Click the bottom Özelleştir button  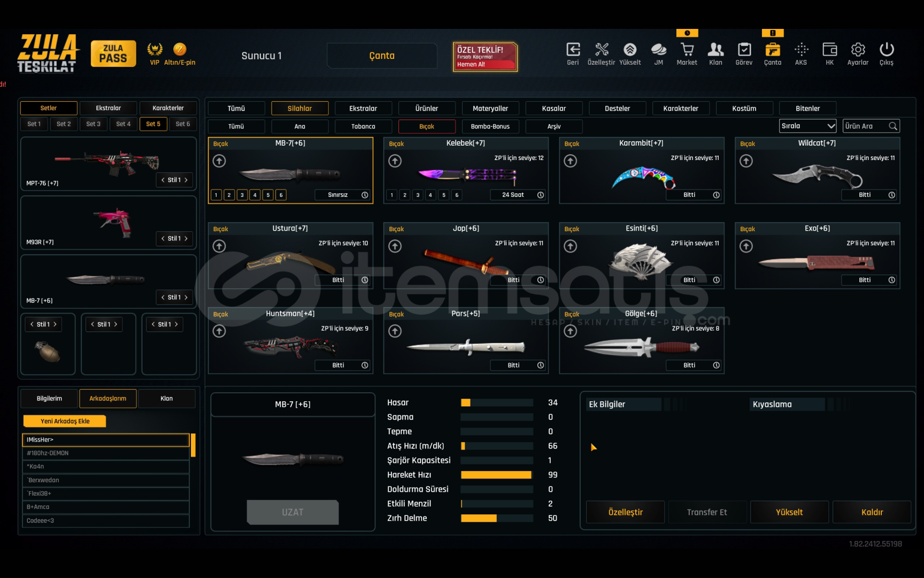(626, 512)
